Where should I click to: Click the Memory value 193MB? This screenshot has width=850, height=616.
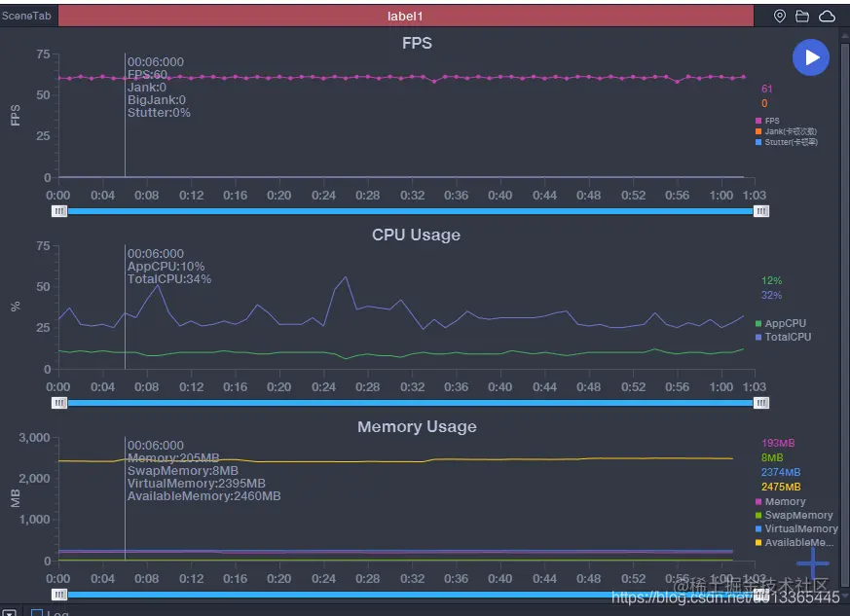pos(778,443)
